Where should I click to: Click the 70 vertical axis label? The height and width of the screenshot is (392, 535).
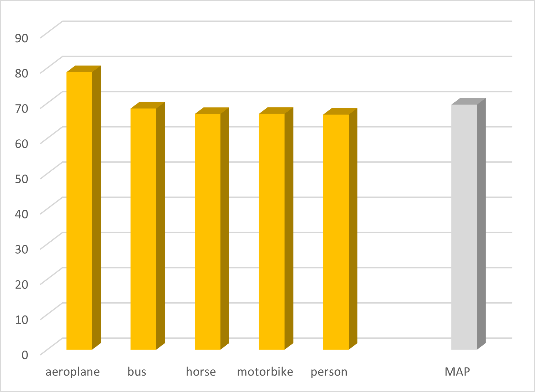[x=22, y=108]
